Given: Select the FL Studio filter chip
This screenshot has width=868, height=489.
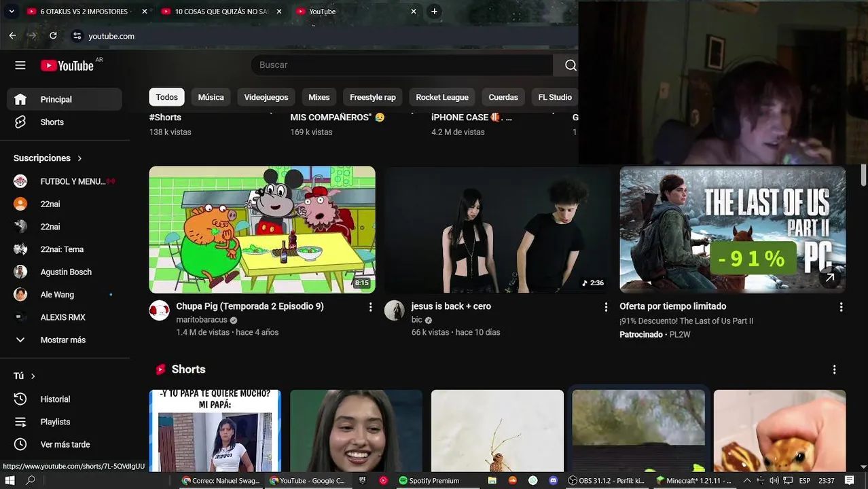Looking at the screenshot, I should (x=555, y=97).
